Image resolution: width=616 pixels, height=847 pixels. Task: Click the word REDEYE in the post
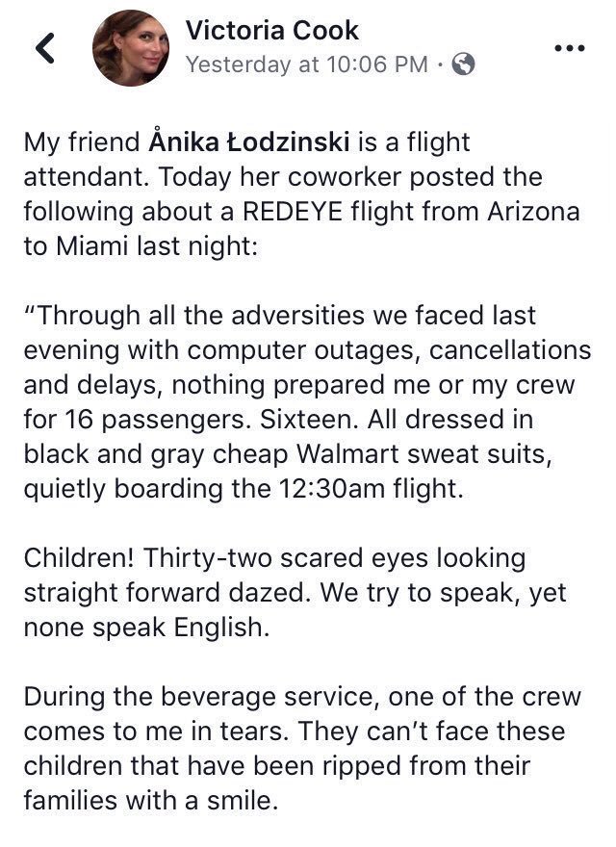293,211
